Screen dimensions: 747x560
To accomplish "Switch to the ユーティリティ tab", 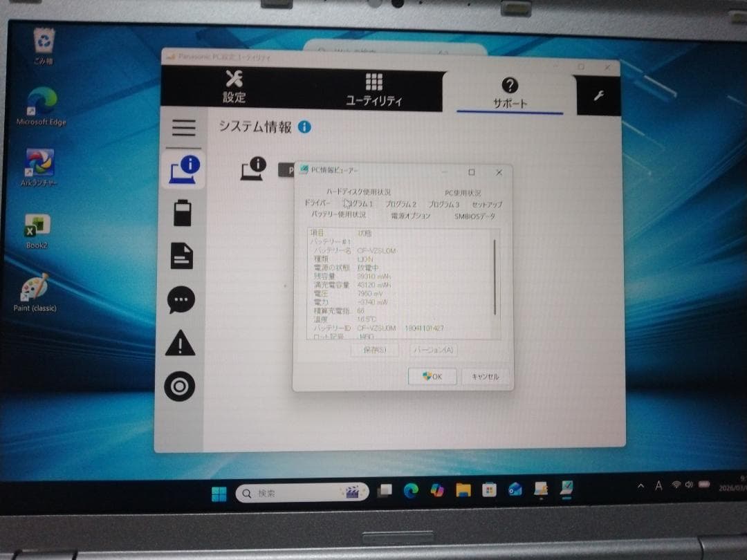I will coord(374,89).
